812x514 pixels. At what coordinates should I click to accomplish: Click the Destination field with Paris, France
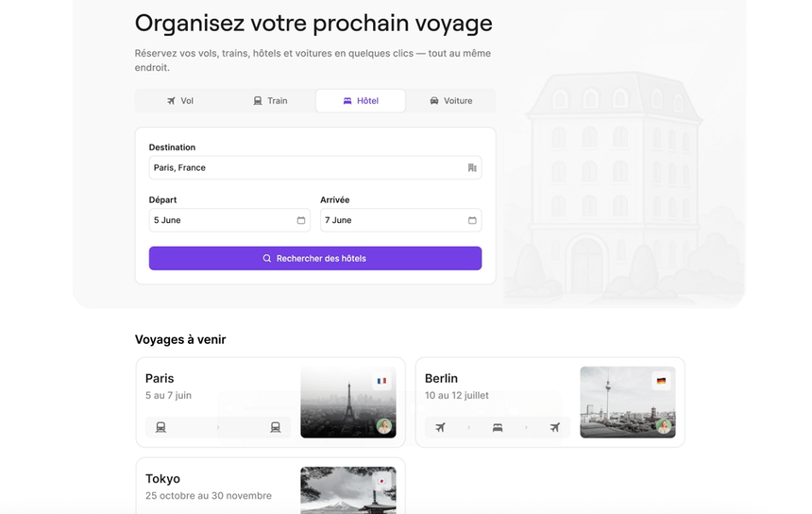pyautogui.click(x=307, y=168)
